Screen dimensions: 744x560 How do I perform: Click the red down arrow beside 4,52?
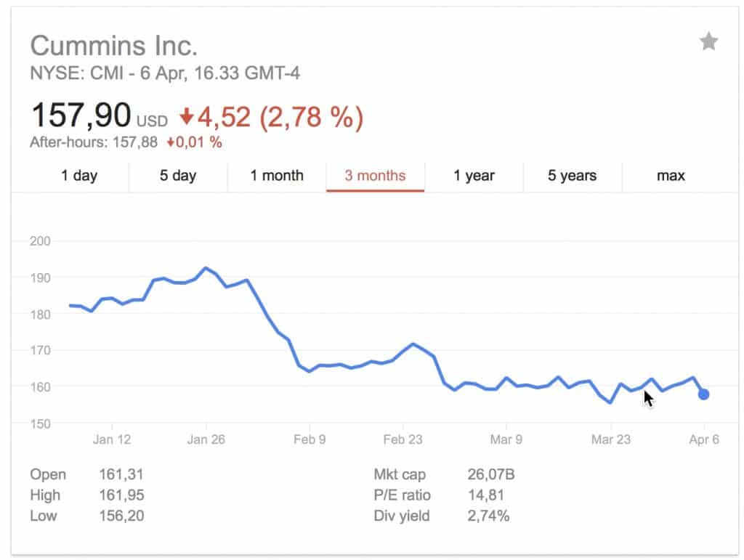point(187,116)
